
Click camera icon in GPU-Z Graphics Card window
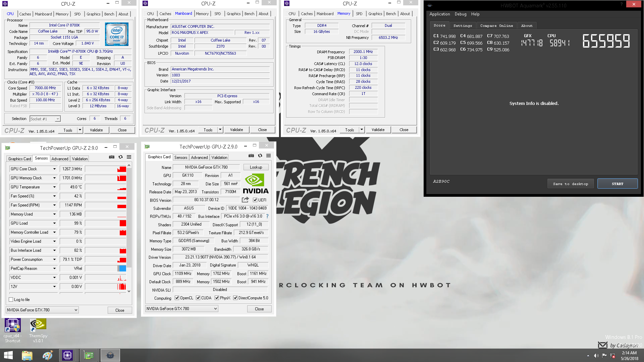pos(251,156)
